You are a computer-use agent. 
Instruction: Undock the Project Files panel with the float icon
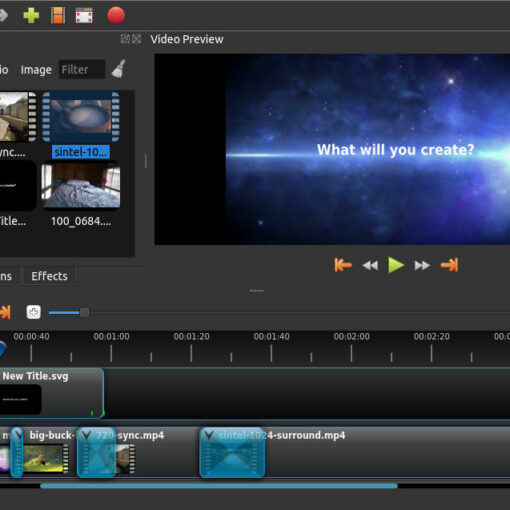coord(125,39)
